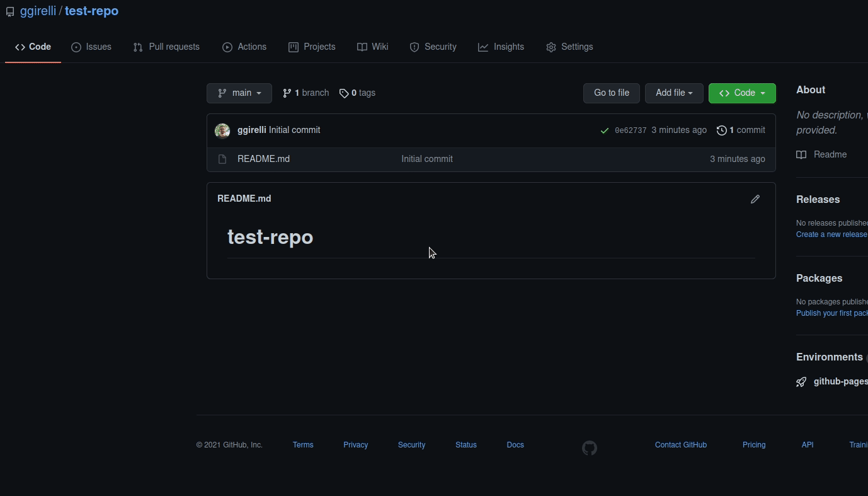Click the ggirelli avatar in commit row
Viewport: 868px width, 496px height.
click(x=222, y=130)
